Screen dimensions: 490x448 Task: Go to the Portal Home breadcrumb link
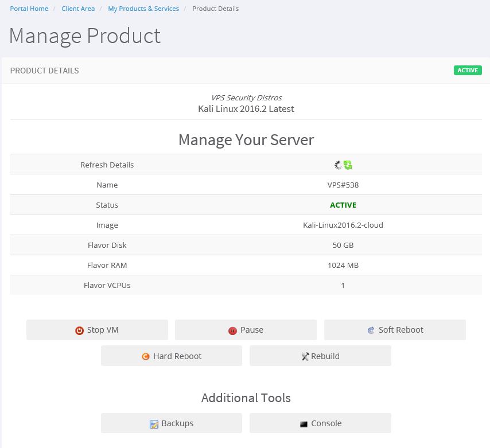[x=29, y=9]
